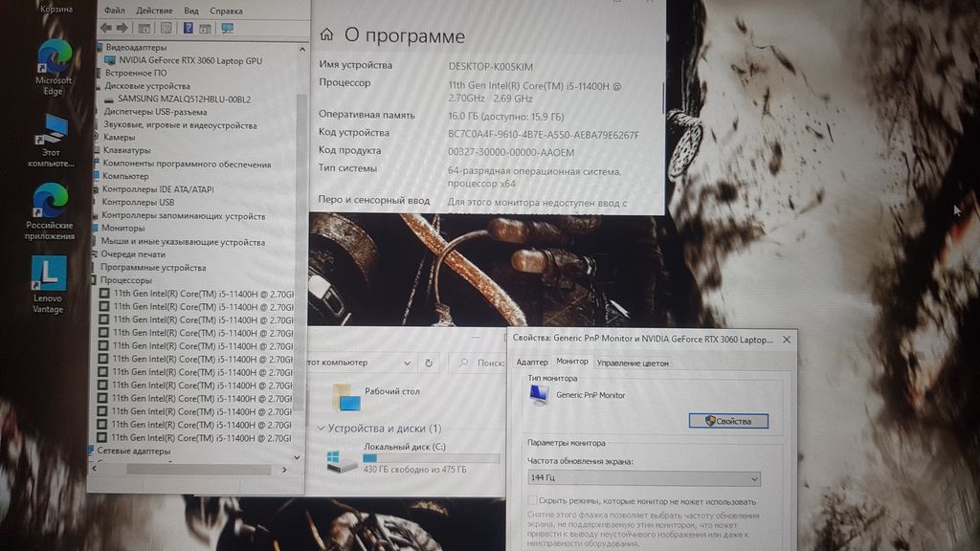Click the scan for hardware changes monitor icon

pos(227,28)
